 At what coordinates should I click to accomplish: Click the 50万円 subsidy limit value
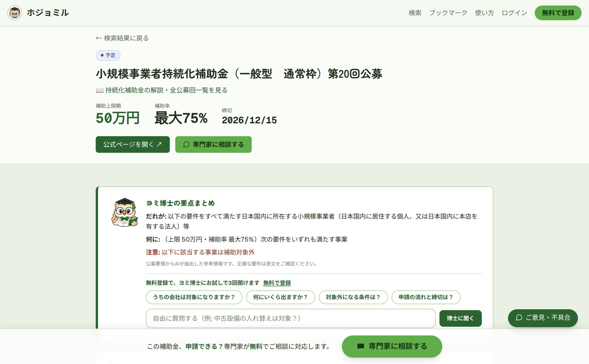tap(118, 118)
